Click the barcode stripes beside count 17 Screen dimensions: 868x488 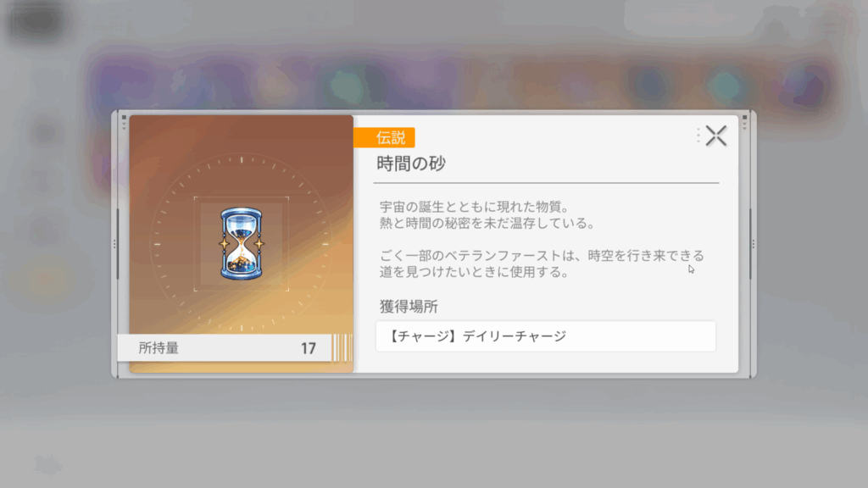pyautogui.click(x=342, y=347)
